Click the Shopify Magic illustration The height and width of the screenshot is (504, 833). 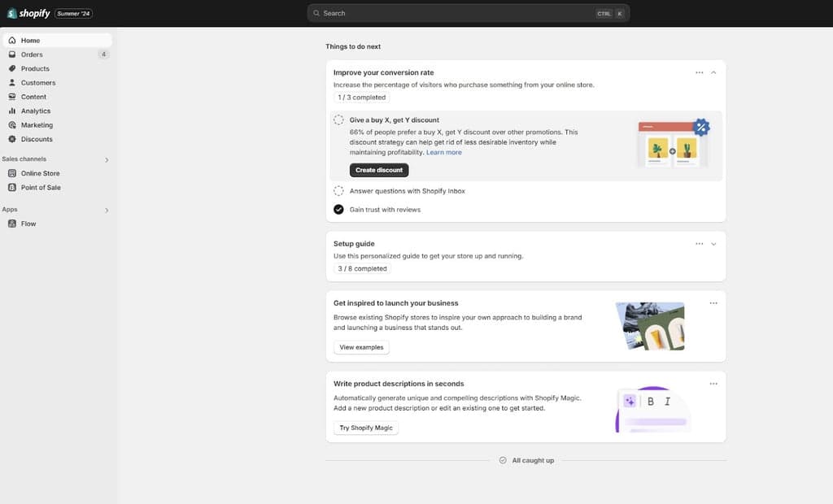653,409
